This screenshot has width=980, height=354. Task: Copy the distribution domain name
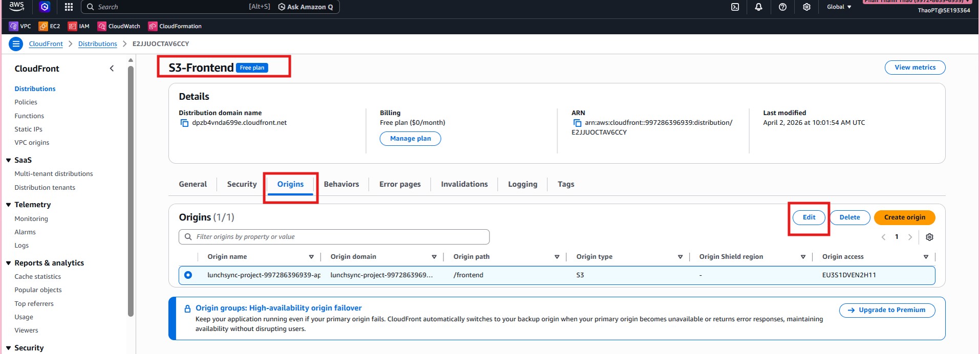[184, 123]
